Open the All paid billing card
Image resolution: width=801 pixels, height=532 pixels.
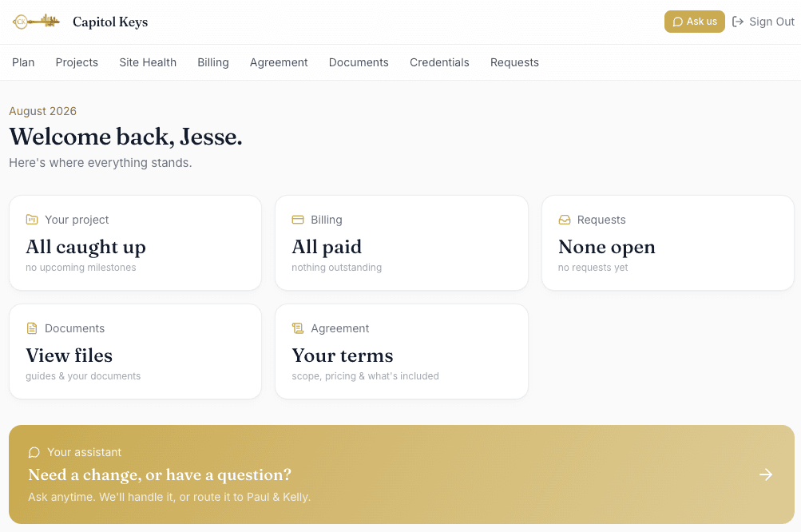[402, 243]
